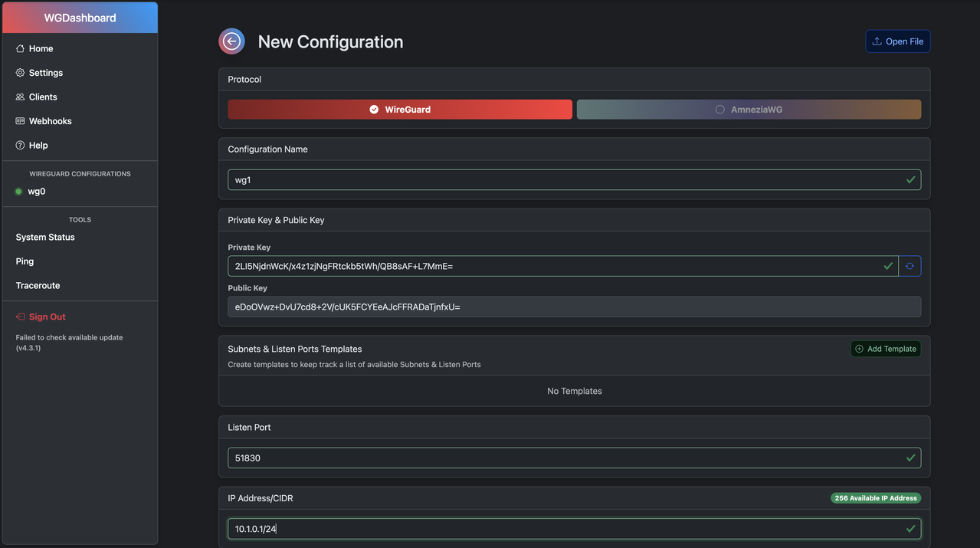The width and height of the screenshot is (980, 548).
Task: Click the Open File button
Action: 897,41
